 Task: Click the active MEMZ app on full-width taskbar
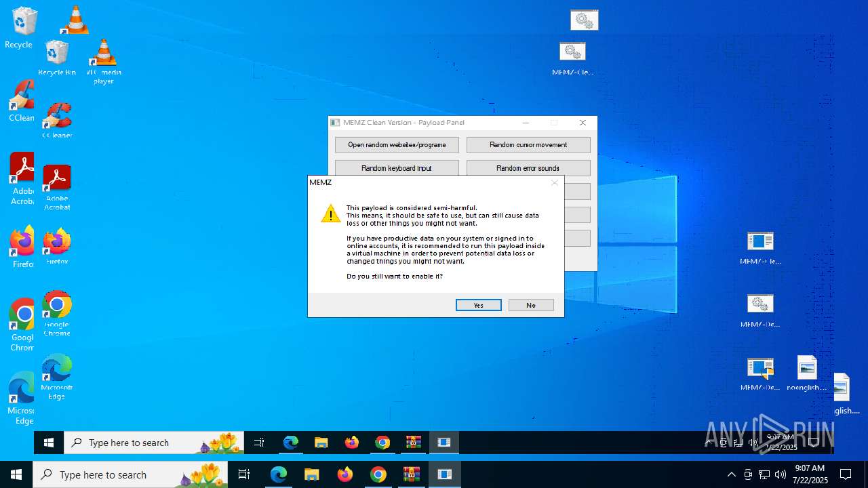[x=445, y=474]
